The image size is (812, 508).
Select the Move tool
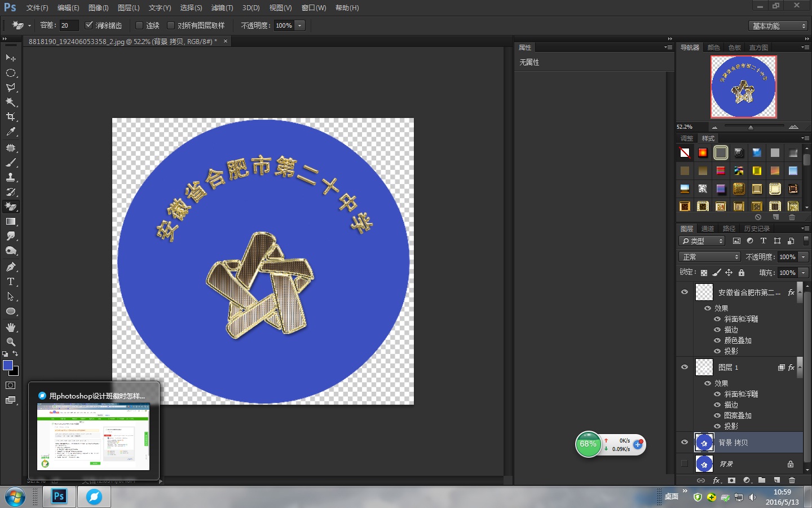pyautogui.click(x=11, y=58)
